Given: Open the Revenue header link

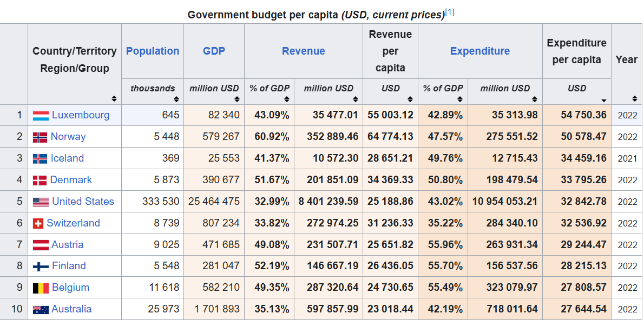Looking at the screenshot, I should tap(304, 51).
